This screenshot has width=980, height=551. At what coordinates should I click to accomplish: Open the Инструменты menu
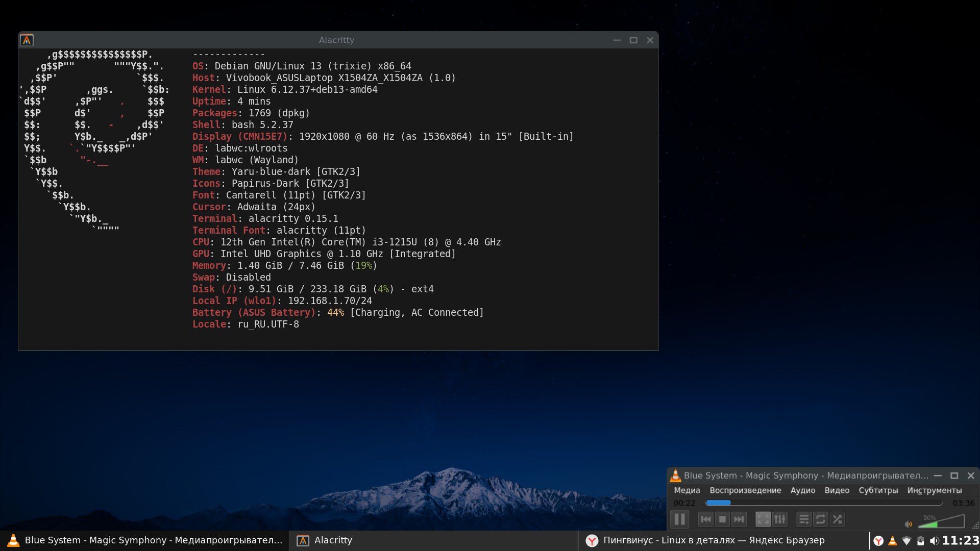click(x=934, y=490)
